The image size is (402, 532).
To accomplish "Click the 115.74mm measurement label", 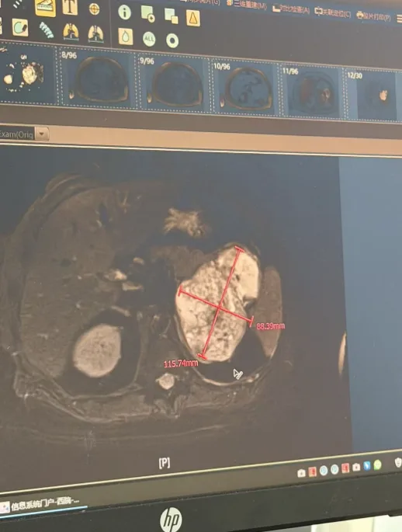I will tap(181, 363).
